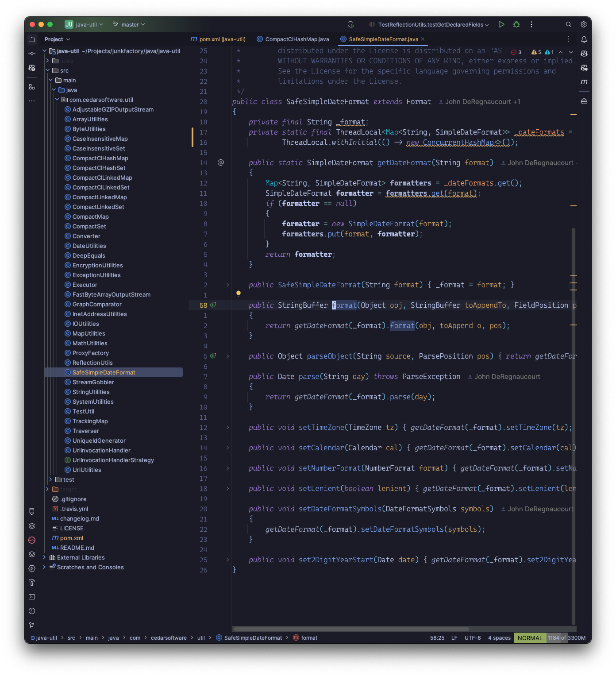
Task: Open the run configuration selector
Action: [x=429, y=25]
